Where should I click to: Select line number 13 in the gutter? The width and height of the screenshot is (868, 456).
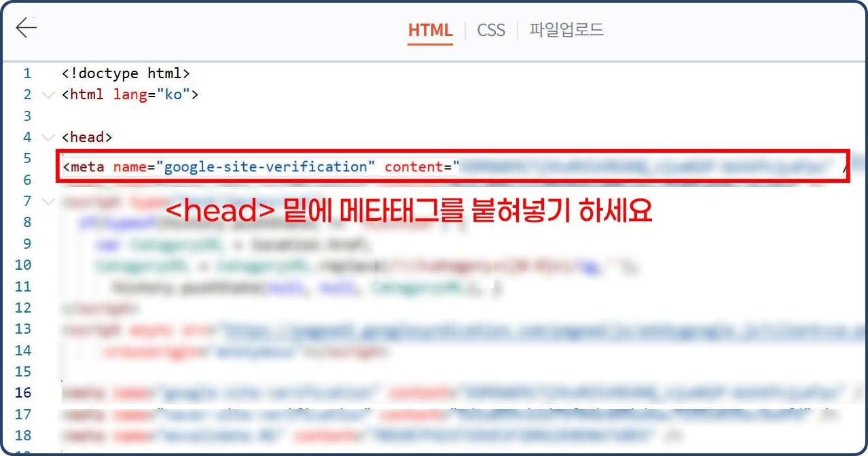click(x=23, y=329)
